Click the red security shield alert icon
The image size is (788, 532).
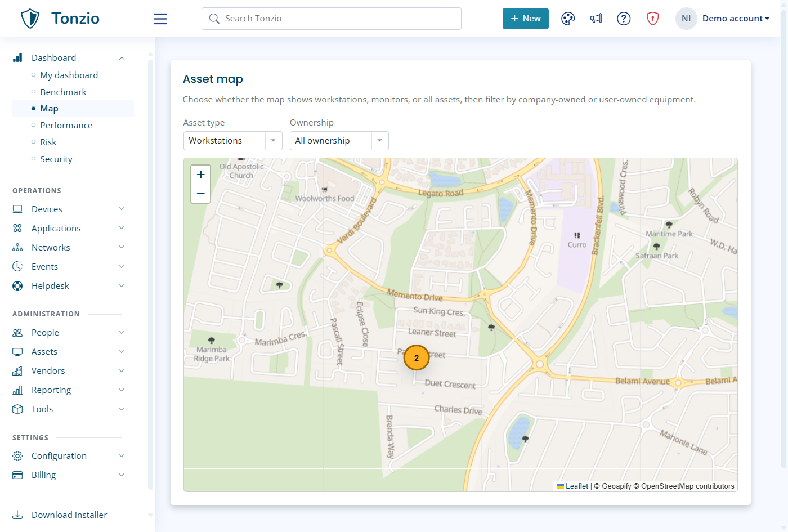pos(652,19)
